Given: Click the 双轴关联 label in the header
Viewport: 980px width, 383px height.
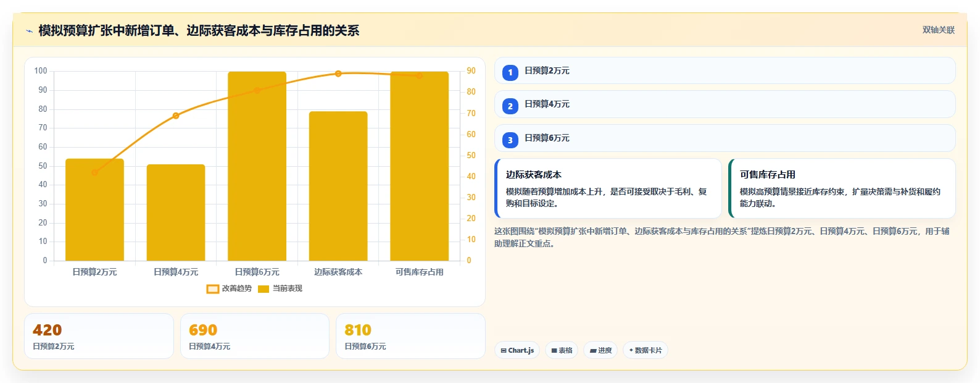Looking at the screenshot, I should [x=938, y=30].
